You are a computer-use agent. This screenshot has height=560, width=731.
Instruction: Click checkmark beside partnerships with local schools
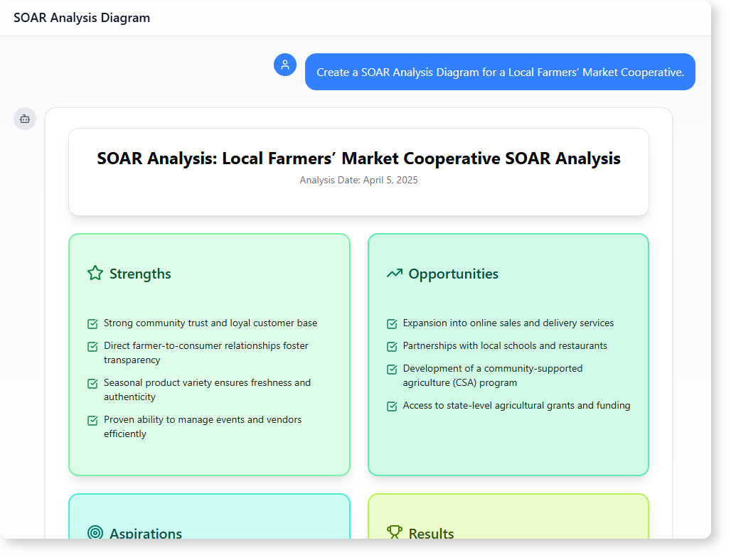click(392, 347)
